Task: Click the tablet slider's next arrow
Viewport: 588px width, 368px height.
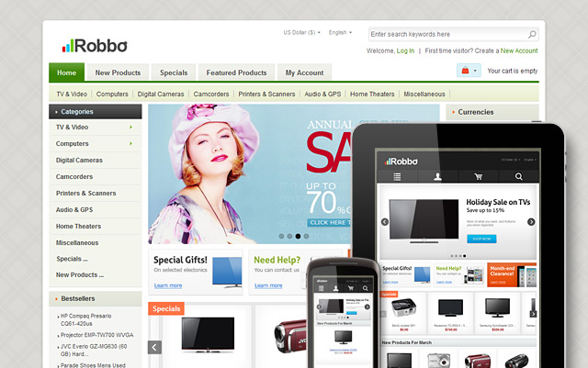Action: click(531, 222)
